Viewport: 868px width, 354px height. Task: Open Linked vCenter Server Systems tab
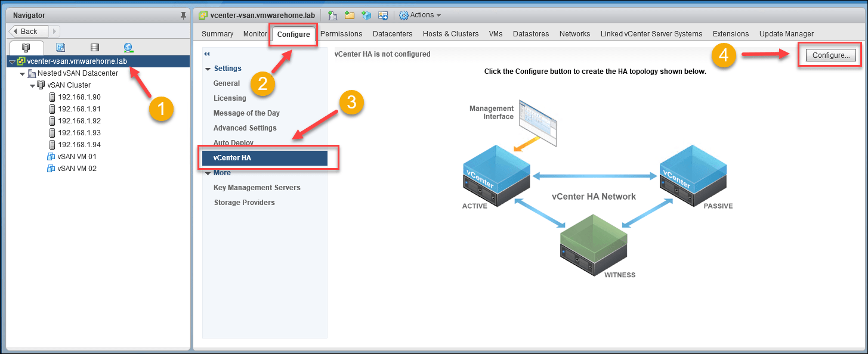coord(651,34)
